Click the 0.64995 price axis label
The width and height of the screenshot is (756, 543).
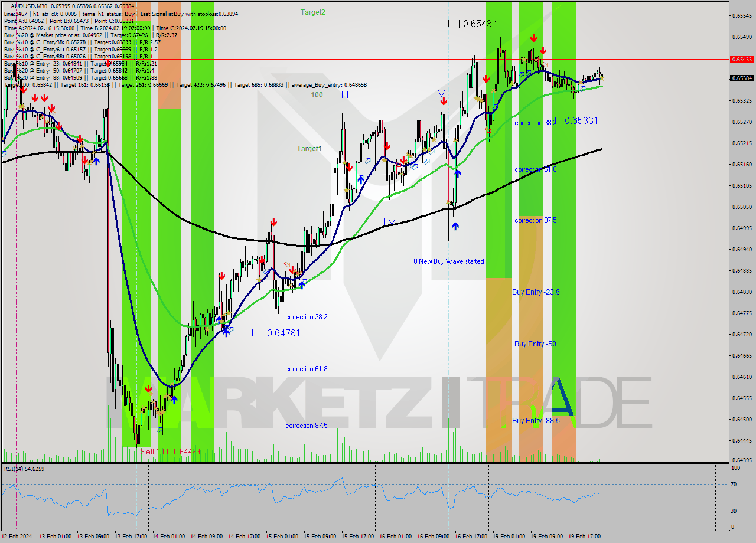pos(742,228)
